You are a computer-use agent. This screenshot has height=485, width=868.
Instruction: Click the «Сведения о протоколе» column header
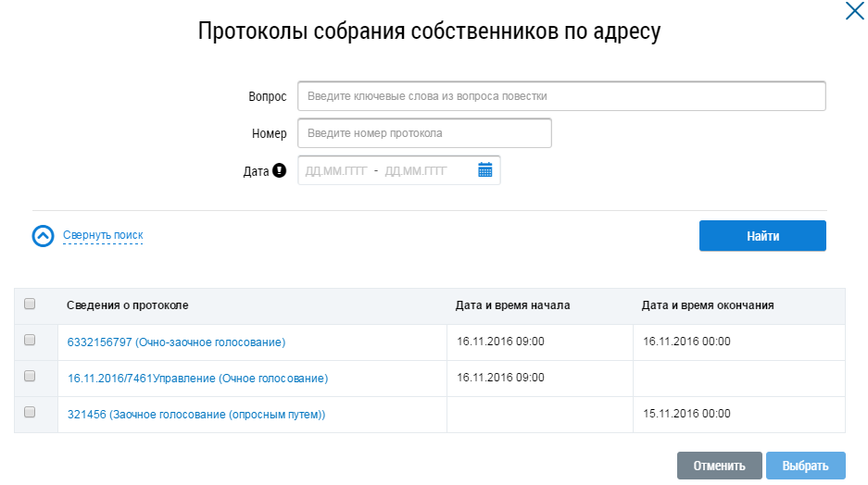tap(128, 305)
